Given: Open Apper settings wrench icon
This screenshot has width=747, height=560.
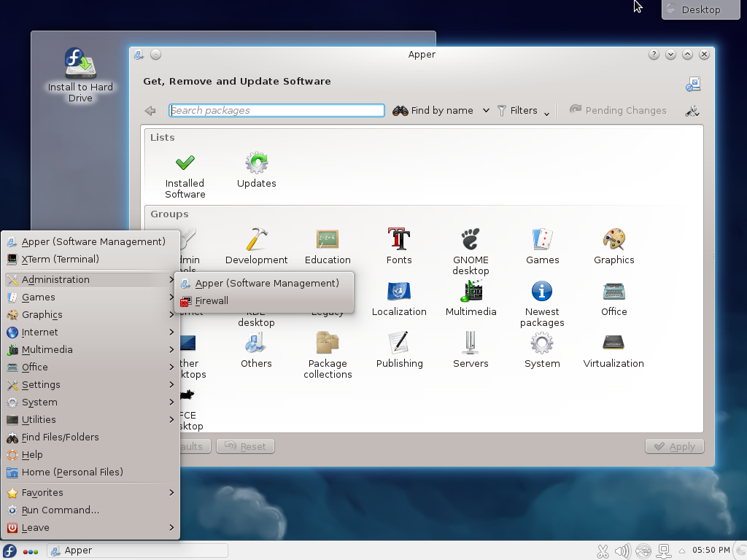Looking at the screenshot, I should (692, 111).
